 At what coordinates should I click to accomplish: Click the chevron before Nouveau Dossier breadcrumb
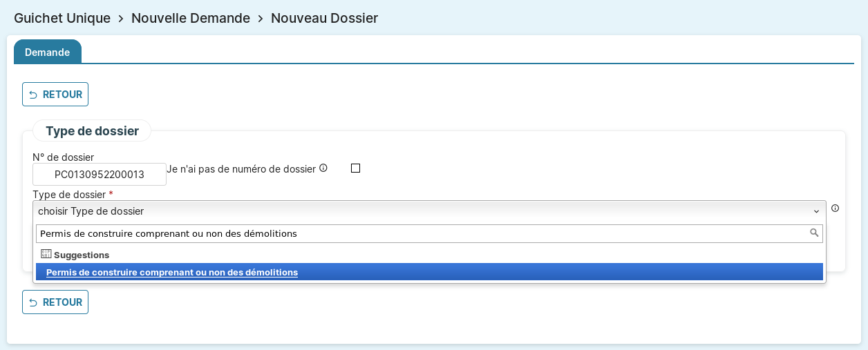point(261,19)
